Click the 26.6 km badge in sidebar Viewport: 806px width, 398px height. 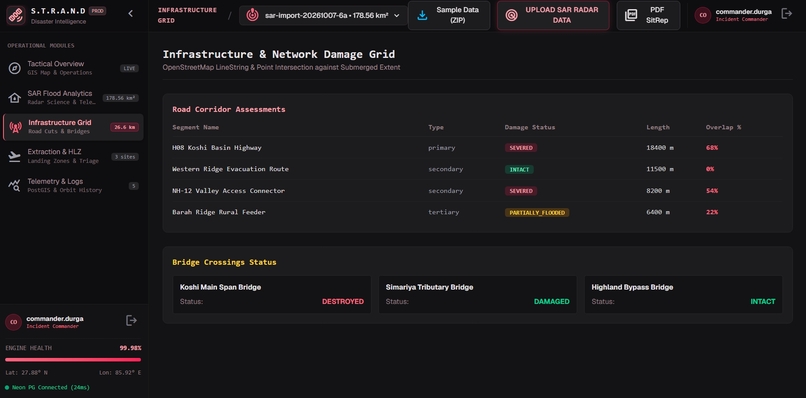click(x=124, y=127)
